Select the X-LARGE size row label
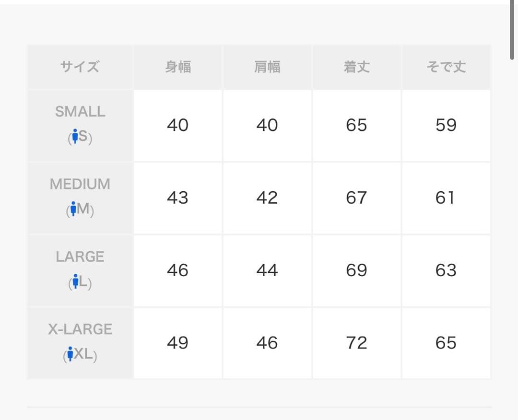The image size is (518, 420). [80, 329]
